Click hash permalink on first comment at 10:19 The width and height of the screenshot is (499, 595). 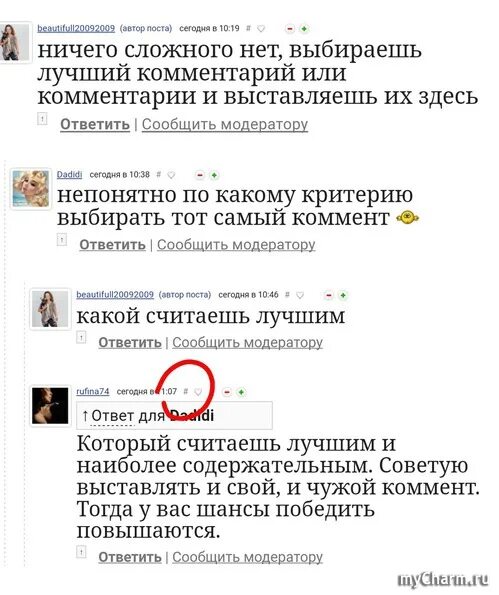point(248,28)
